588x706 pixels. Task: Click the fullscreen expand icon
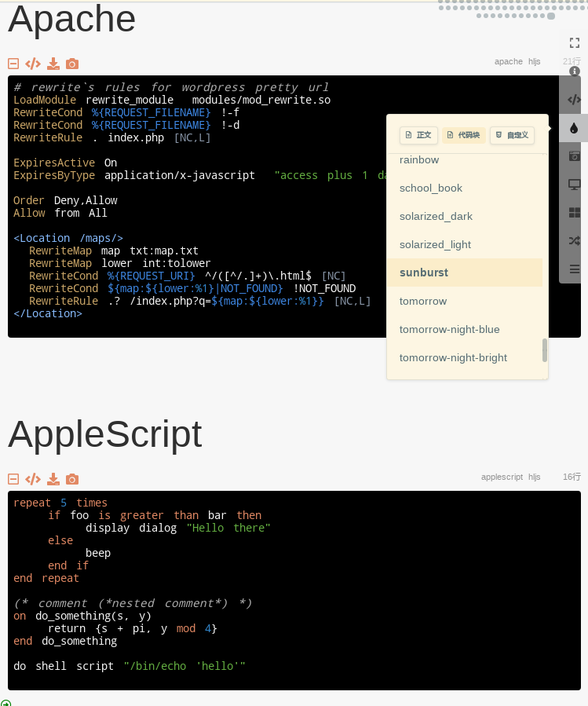pyautogui.click(x=575, y=42)
